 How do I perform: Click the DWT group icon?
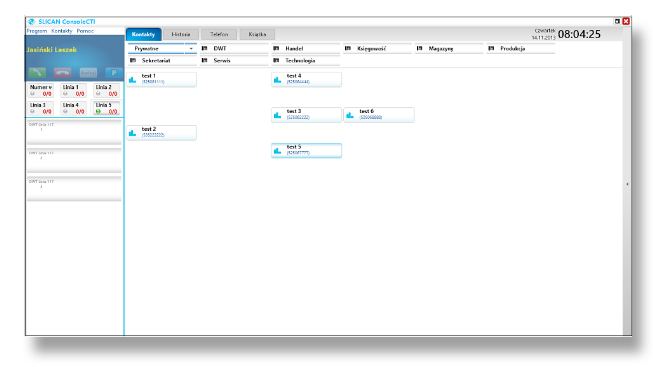[204, 48]
